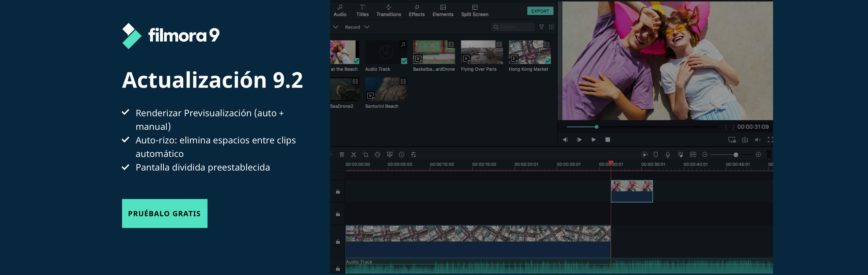Toggle lock on the second video track
This screenshot has width=868, height=275.
(338, 214)
